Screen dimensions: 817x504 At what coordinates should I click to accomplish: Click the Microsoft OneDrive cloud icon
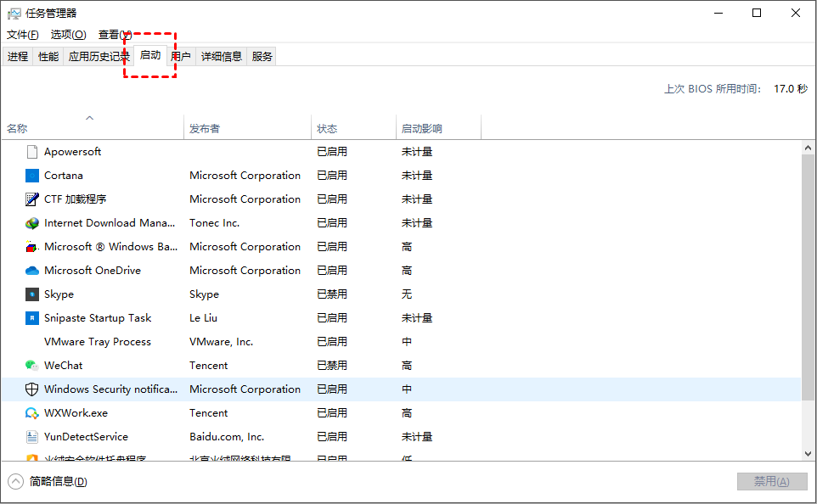tap(31, 270)
